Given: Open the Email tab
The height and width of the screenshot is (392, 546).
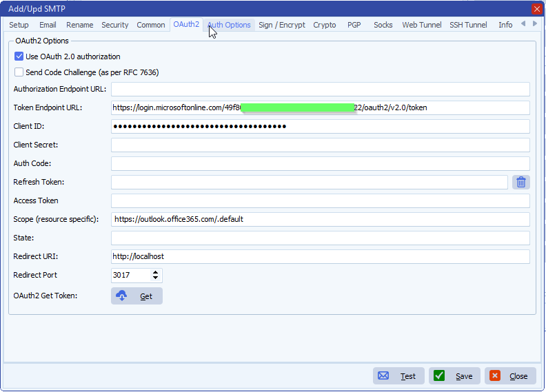Looking at the screenshot, I should (x=48, y=25).
